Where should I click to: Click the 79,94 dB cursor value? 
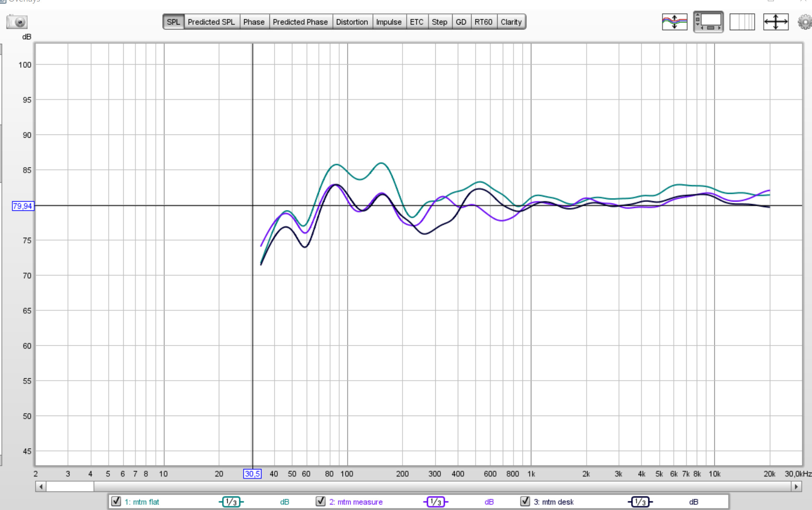(x=23, y=206)
